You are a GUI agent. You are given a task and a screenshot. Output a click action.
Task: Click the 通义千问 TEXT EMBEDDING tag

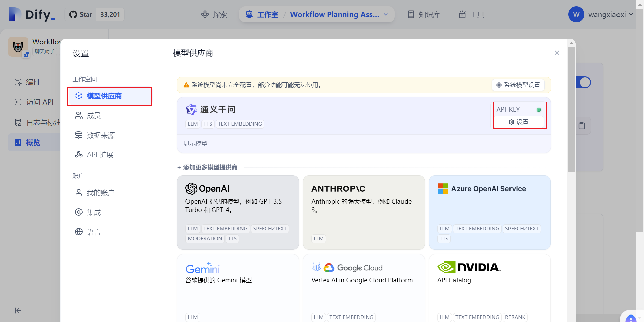pyautogui.click(x=240, y=124)
